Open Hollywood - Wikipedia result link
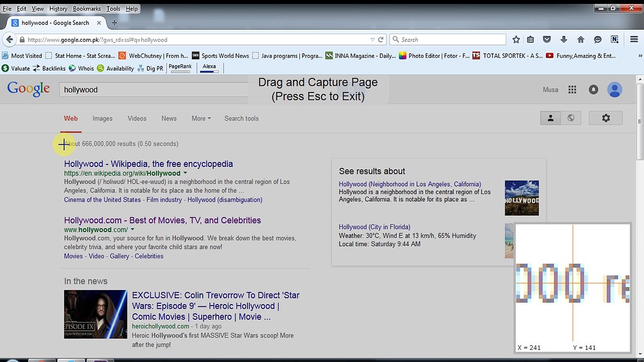Image resolution: width=644 pixels, height=362 pixels. click(148, 164)
